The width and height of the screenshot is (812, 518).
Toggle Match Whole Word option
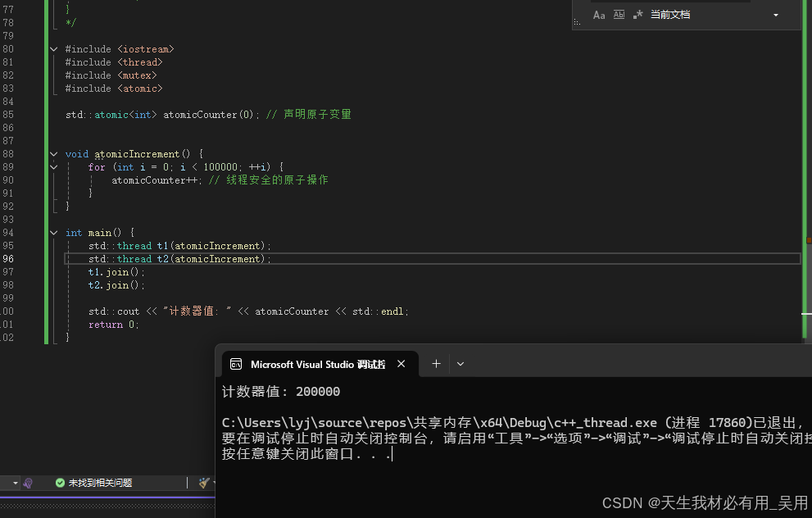tap(619, 15)
